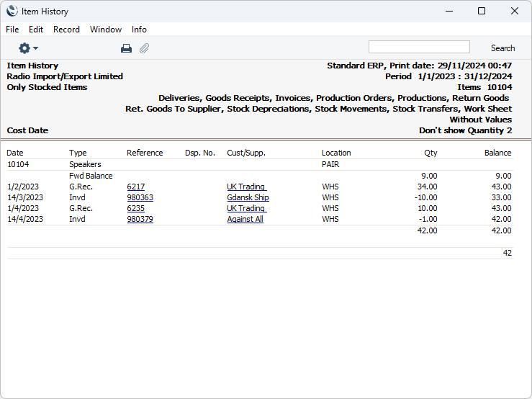Open the File menu

pos(12,30)
